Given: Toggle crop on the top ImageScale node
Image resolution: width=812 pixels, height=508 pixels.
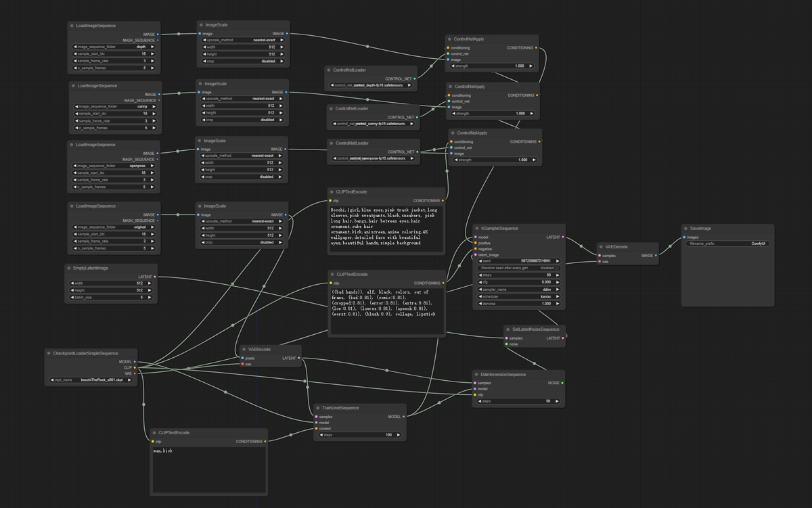Looking at the screenshot, I should [242, 61].
